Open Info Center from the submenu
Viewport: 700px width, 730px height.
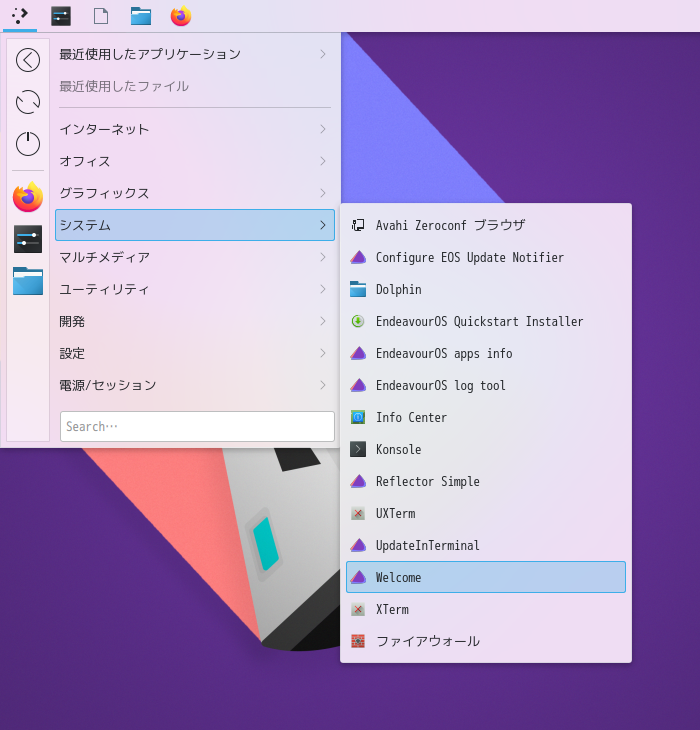point(486,417)
